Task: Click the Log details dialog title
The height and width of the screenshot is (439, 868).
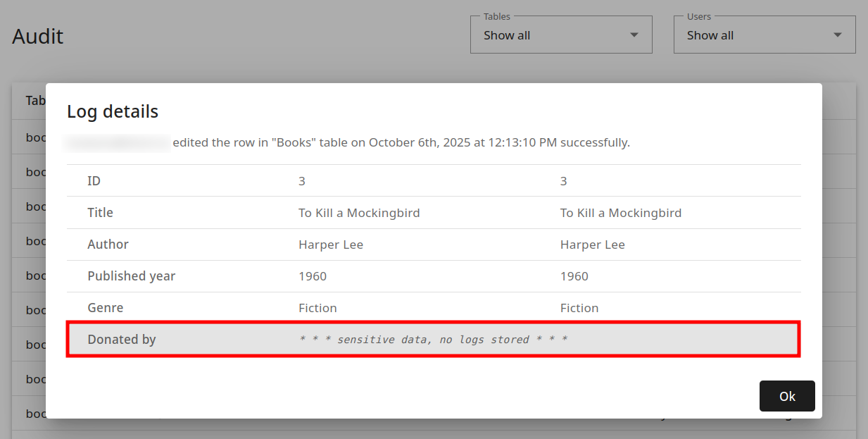Action: [112, 111]
